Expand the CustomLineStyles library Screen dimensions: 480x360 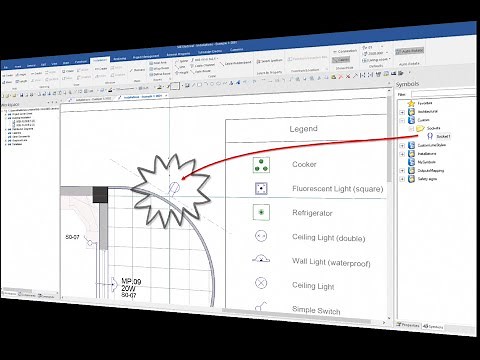click(x=402, y=145)
